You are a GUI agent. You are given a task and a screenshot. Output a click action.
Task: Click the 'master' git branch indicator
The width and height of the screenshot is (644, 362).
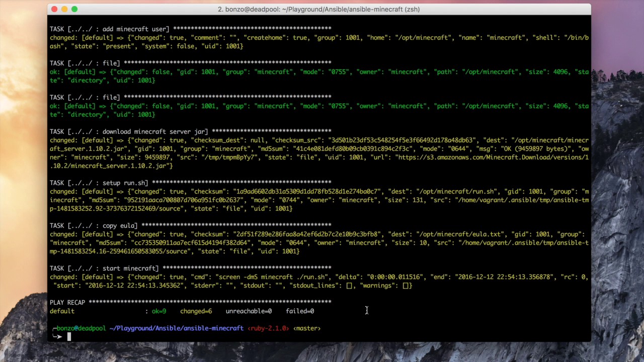coord(307,328)
